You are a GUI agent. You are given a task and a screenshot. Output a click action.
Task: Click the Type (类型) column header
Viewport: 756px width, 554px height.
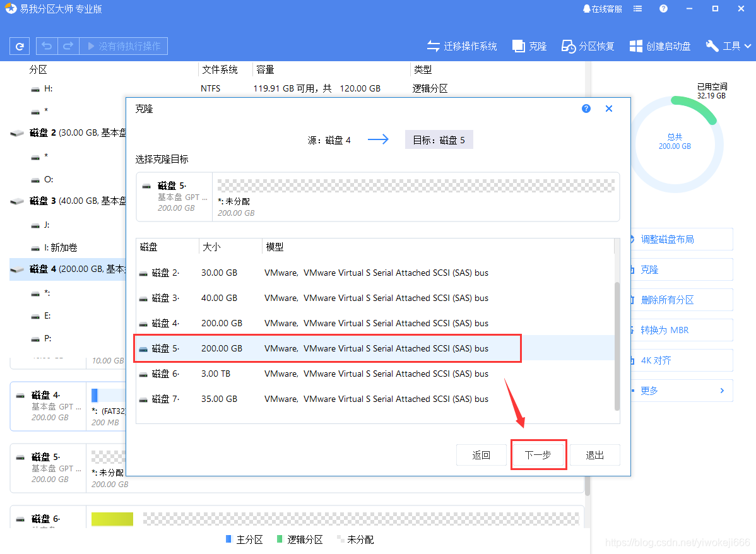423,70
